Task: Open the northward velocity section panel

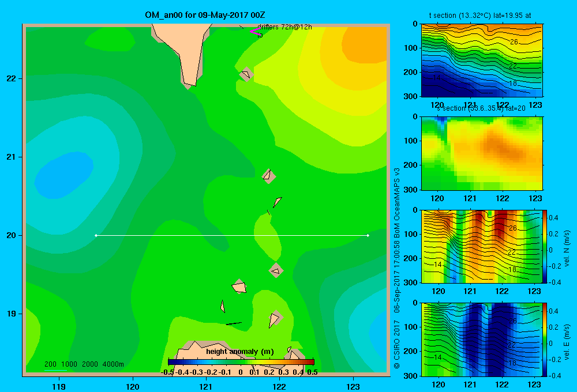Action: 482,246
